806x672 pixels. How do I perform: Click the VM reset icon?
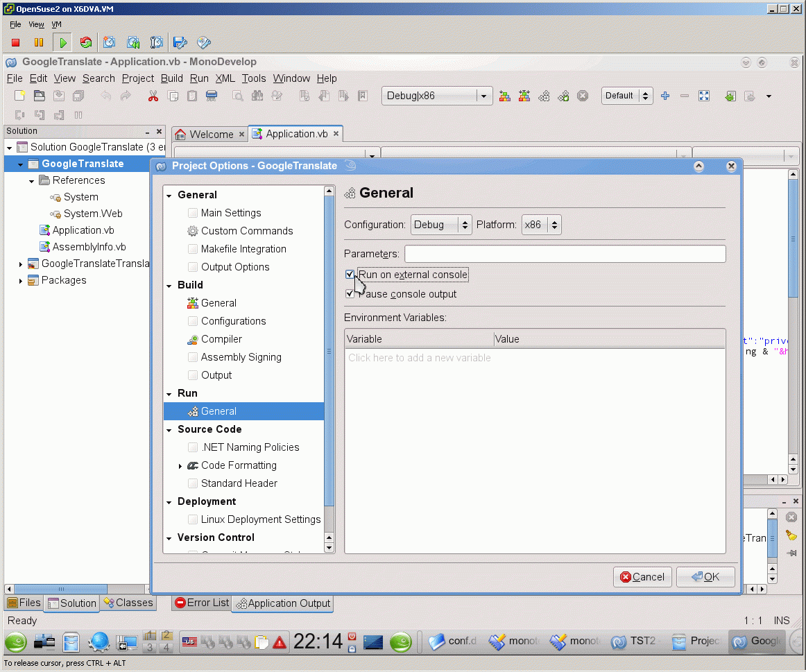pos(86,42)
